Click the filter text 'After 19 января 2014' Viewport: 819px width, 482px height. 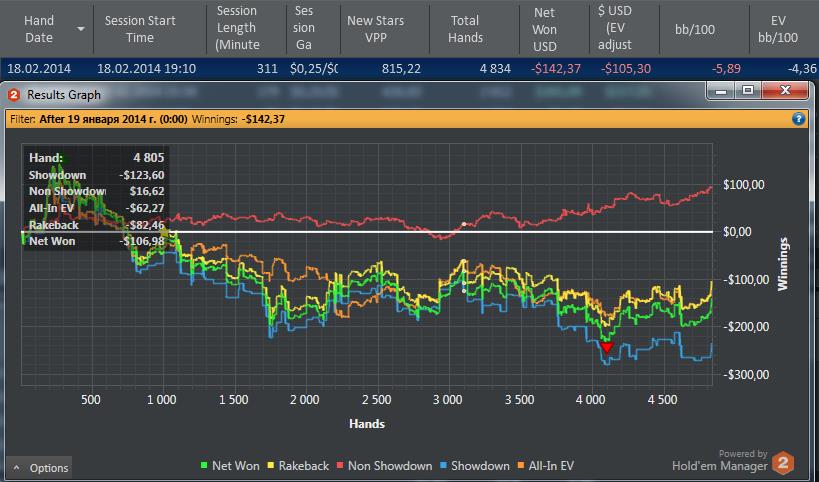coord(113,119)
